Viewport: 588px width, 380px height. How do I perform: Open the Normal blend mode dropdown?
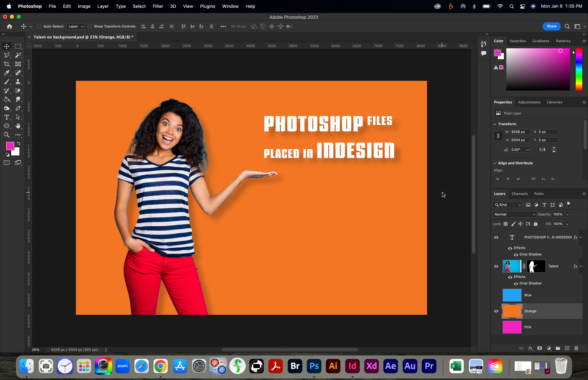[x=514, y=214]
